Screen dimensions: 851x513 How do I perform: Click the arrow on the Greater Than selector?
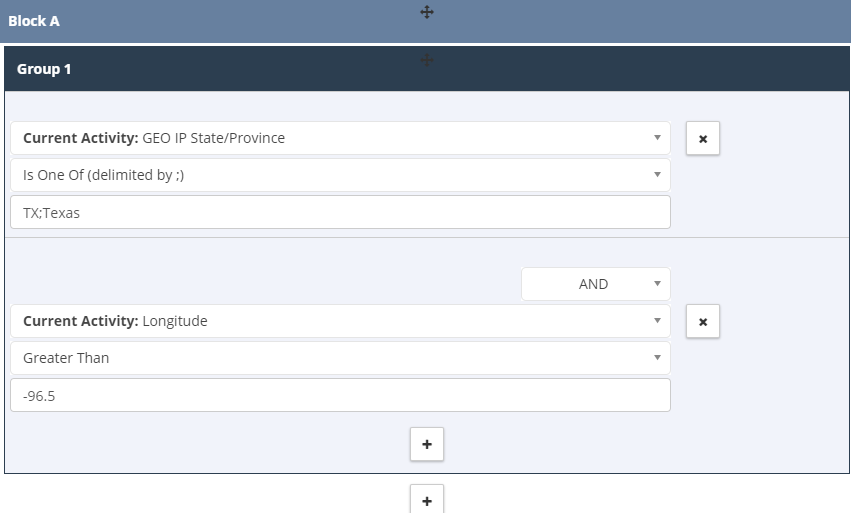coord(657,357)
